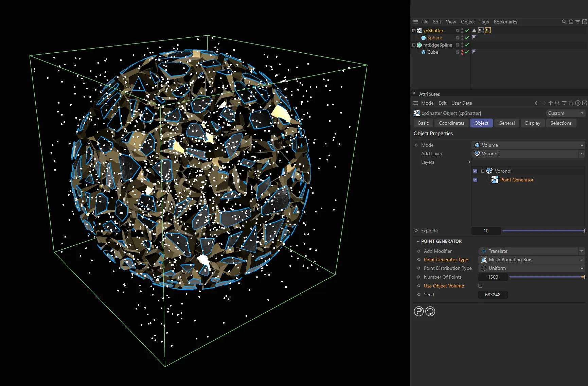588x386 pixels.
Task: Enable the Use Object Volume checkbox
Action: [x=480, y=286]
